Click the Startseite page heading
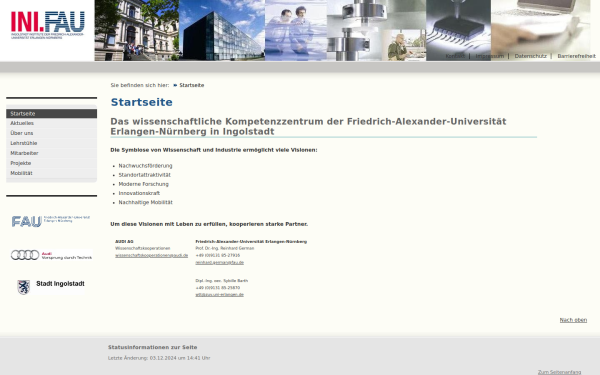Viewport: 600px width, 375px height. (x=142, y=102)
